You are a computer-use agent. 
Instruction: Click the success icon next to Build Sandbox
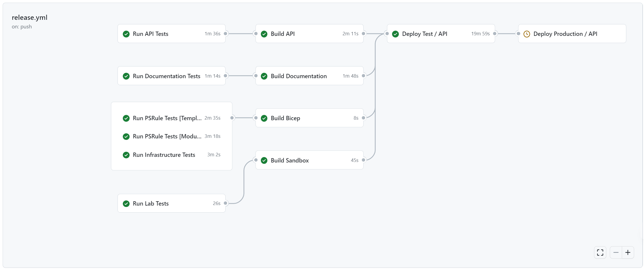264,160
